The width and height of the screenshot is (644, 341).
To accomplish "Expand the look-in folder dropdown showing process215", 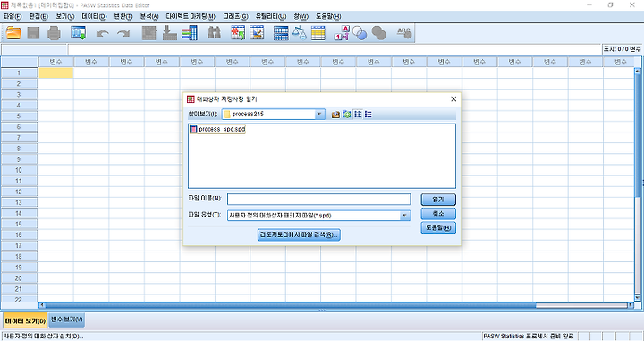I will click(319, 115).
